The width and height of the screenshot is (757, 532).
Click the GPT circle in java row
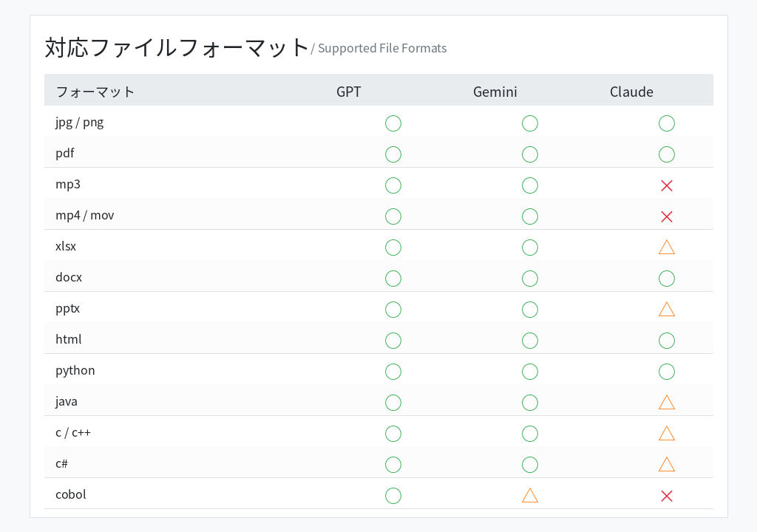393,403
